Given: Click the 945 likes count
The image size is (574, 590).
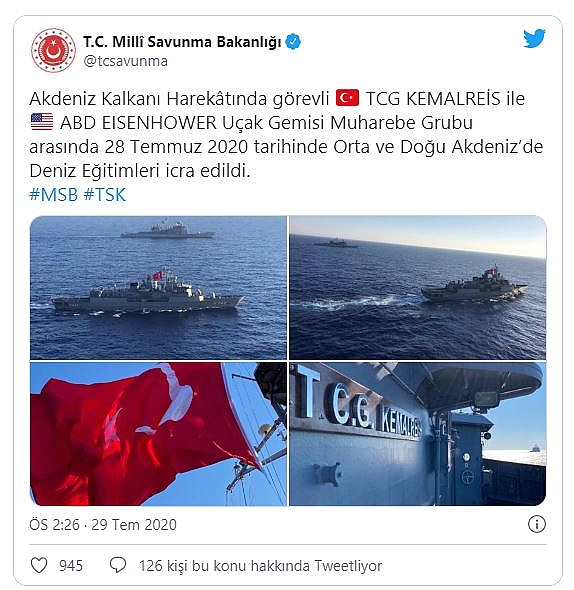Looking at the screenshot, I should point(71,566).
